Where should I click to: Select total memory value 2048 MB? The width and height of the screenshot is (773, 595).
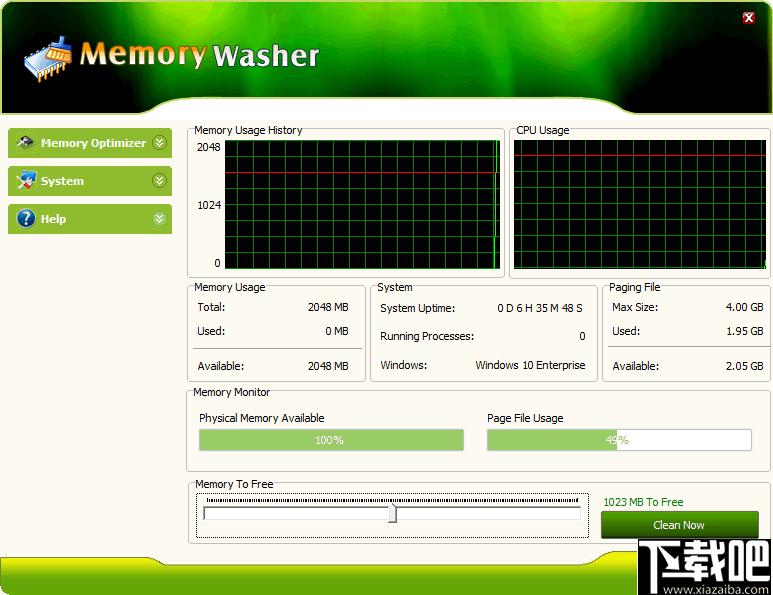(x=328, y=307)
